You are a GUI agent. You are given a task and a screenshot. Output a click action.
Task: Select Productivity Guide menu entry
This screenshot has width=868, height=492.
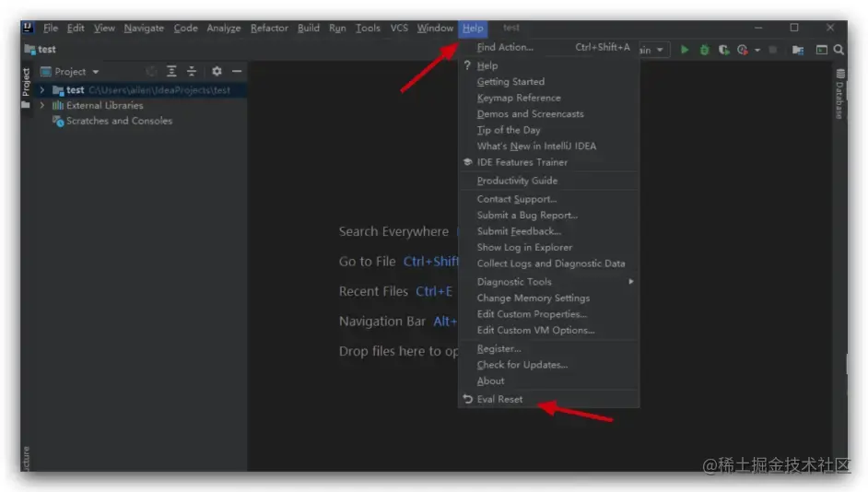point(548,181)
